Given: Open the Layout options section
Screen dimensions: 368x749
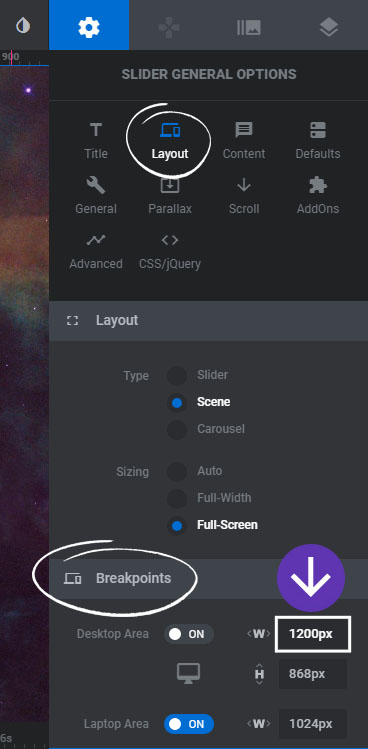Looking at the screenshot, I should (170, 140).
